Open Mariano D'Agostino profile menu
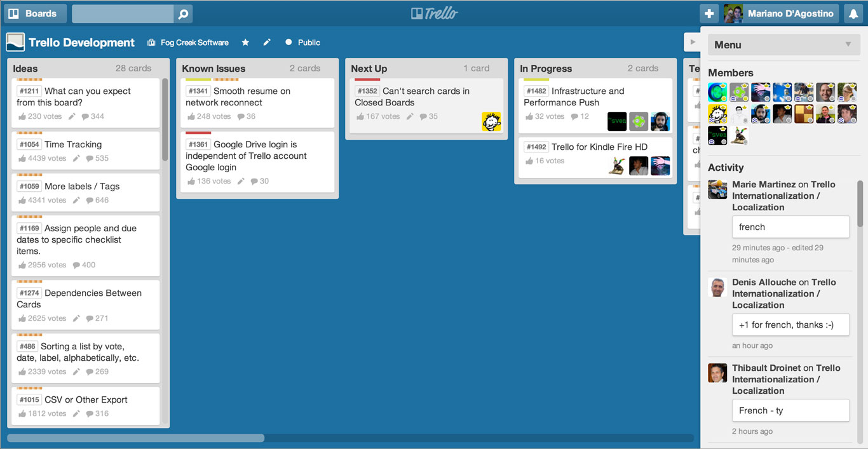Viewport: 868px width, 449px height. (780, 13)
